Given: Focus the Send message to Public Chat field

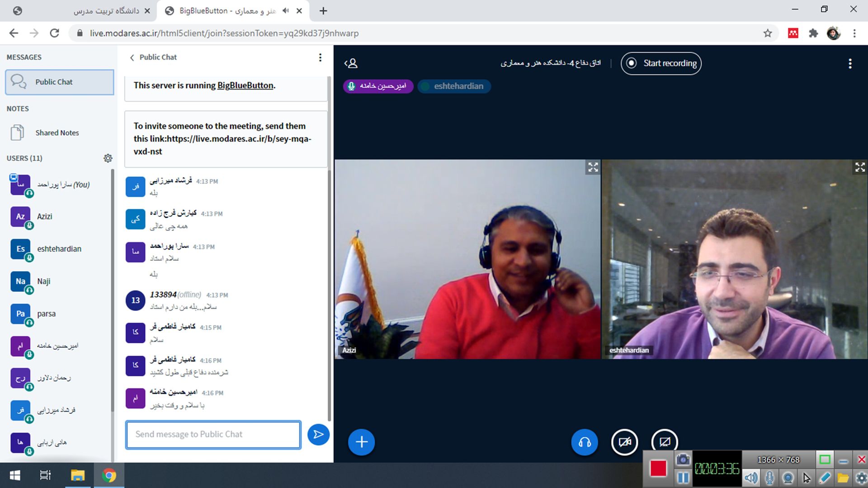Looking at the screenshot, I should (213, 434).
